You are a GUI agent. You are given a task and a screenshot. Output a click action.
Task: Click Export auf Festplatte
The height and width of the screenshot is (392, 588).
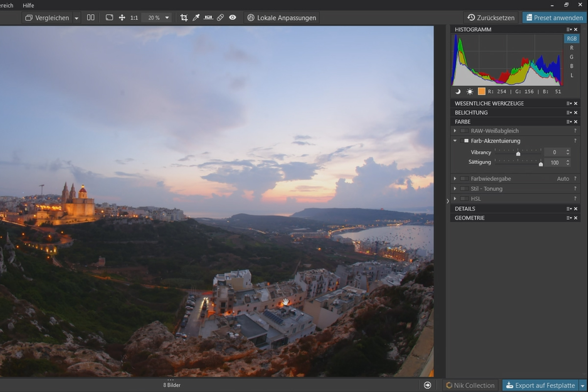click(x=540, y=385)
